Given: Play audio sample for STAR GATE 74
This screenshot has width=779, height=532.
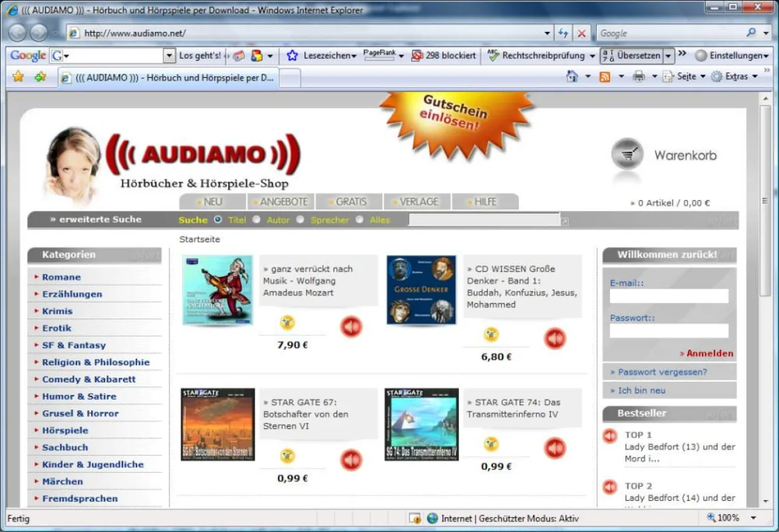Looking at the screenshot, I should click(555, 448).
